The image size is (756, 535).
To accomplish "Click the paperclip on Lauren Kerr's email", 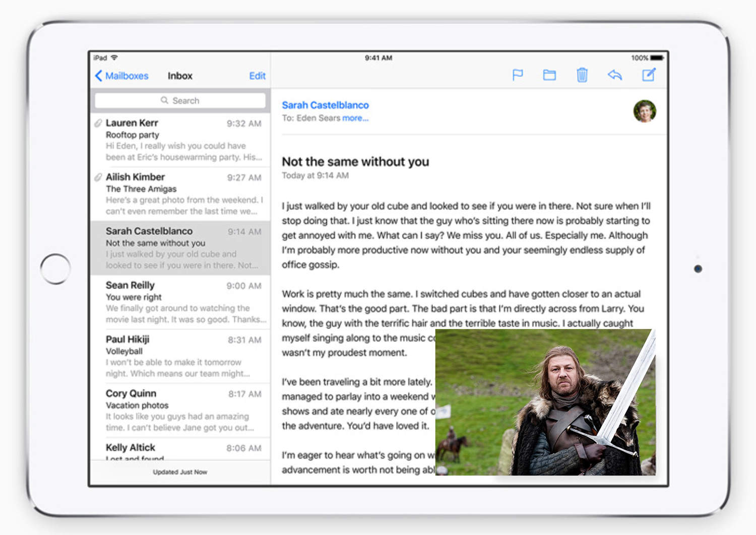I will click(98, 122).
